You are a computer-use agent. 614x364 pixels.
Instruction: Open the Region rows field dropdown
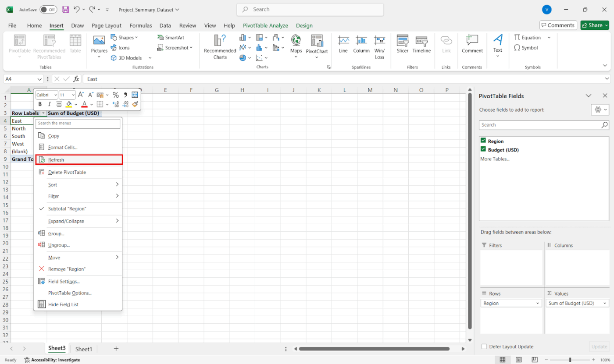(x=538, y=303)
